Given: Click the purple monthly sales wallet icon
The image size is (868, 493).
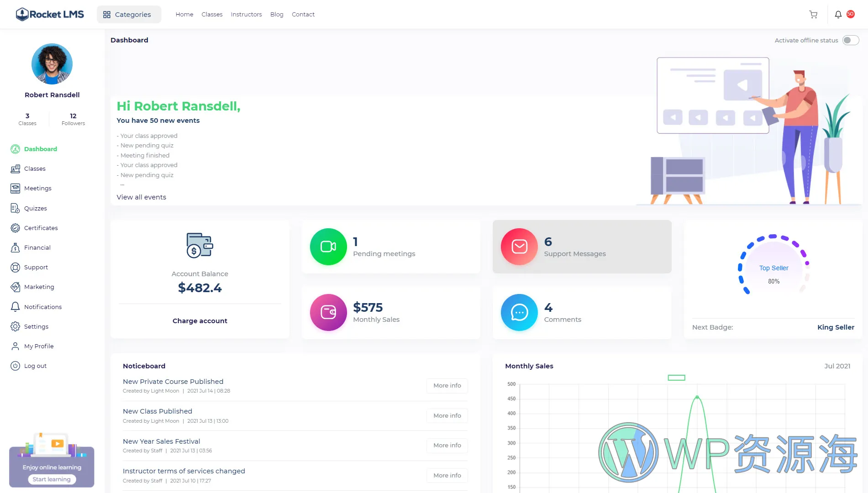Looking at the screenshot, I should (x=328, y=312).
